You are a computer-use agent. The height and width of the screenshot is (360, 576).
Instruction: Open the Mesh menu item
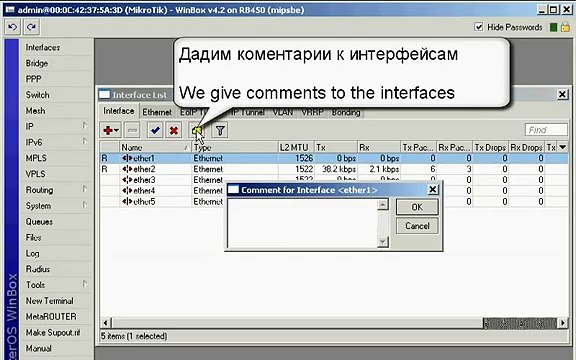pyautogui.click(x=35, y=111)
